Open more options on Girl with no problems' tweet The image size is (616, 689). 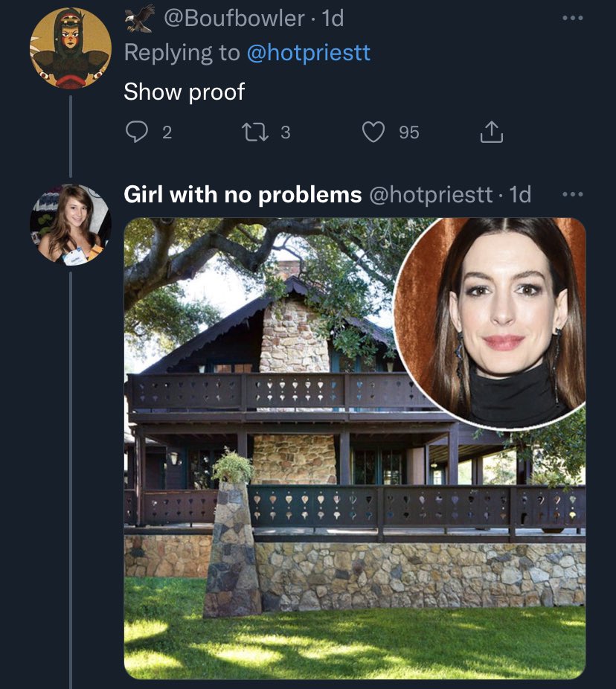point(572,194)
